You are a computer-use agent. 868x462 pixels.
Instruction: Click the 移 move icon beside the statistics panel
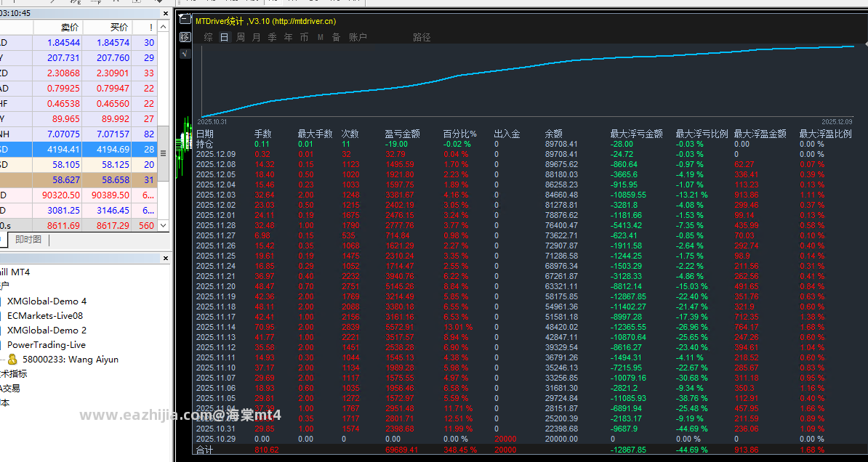click(x=185, y=37)
